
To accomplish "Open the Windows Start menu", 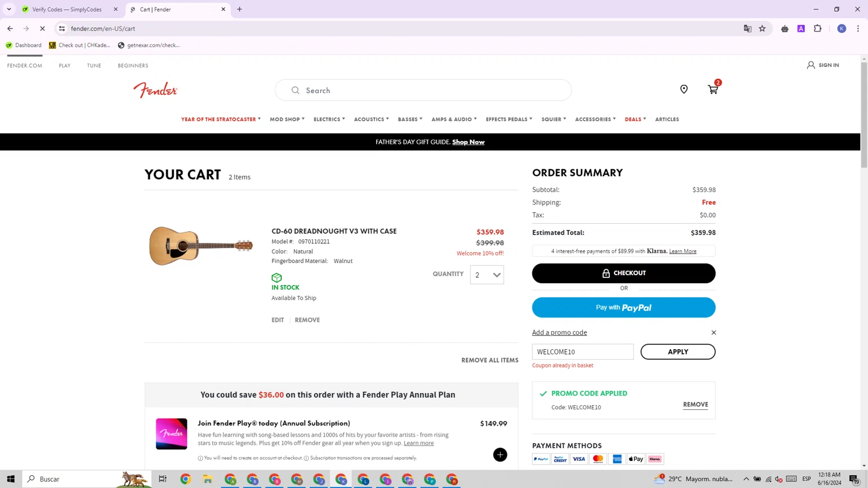I will coord(10,479).
